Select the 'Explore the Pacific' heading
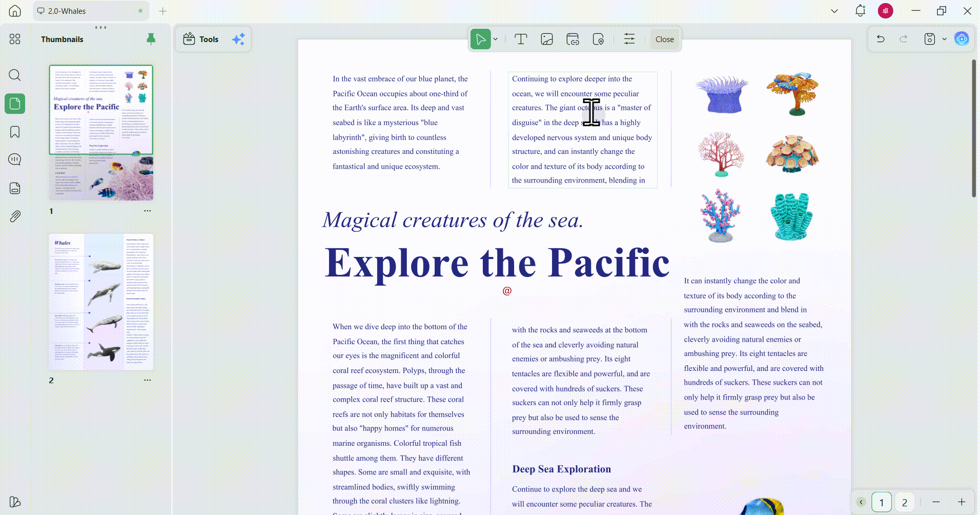The width and height of the screenshot is (980, 515). 497,263
